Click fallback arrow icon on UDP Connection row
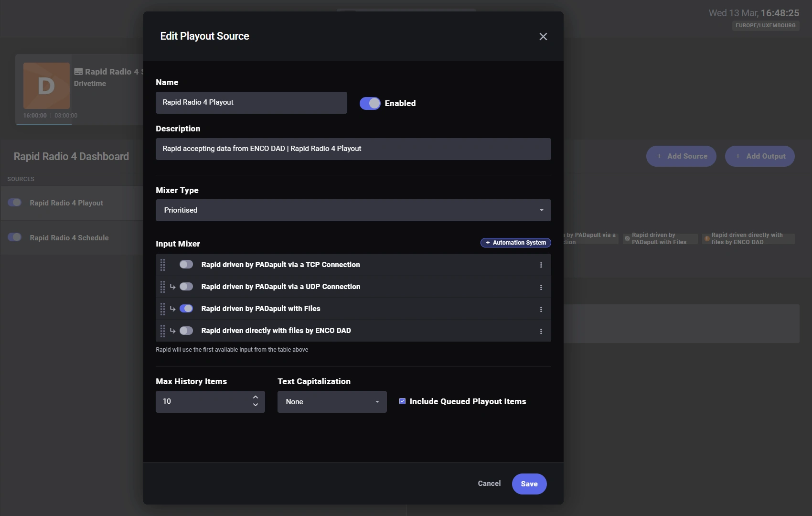This screenshot has height=516, width=812. tap(172, 287)
